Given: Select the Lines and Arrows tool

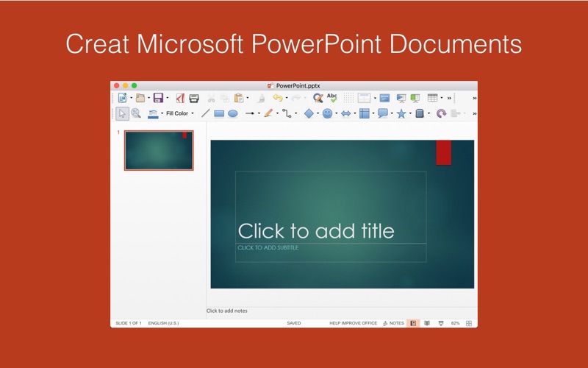Looking at the screenshot, I should click(250, 113).
